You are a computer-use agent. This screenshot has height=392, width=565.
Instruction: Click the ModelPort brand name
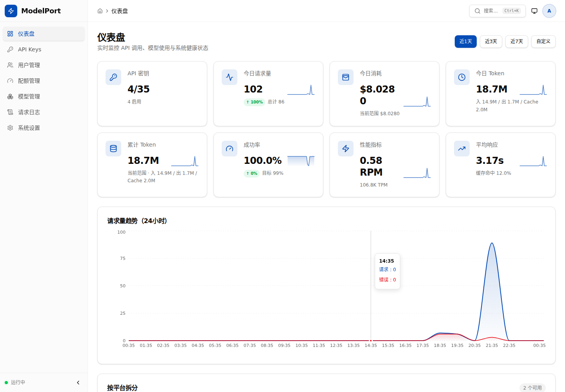click(x=41, y=11)
